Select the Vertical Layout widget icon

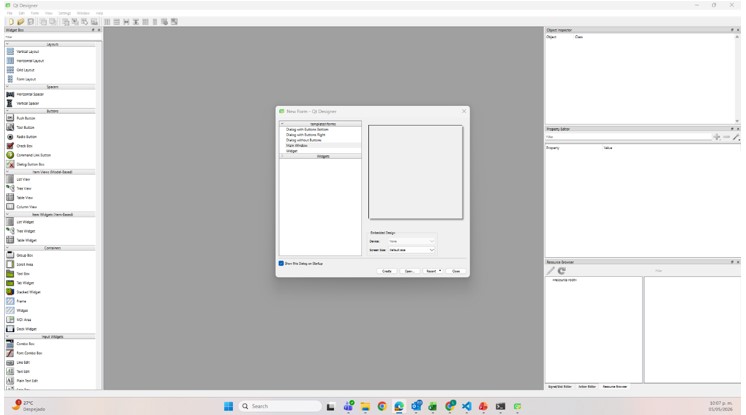pyautogui.click(x=10, y=51)
